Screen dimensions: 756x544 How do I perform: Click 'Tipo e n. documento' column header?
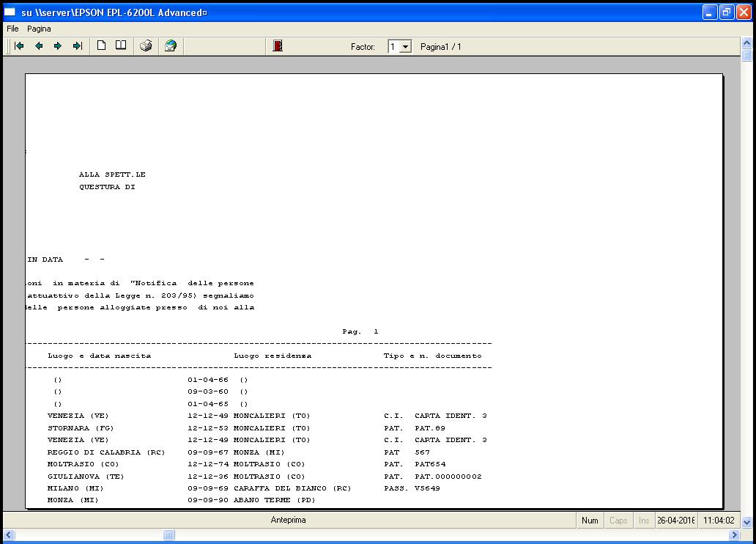pos(432,356)
